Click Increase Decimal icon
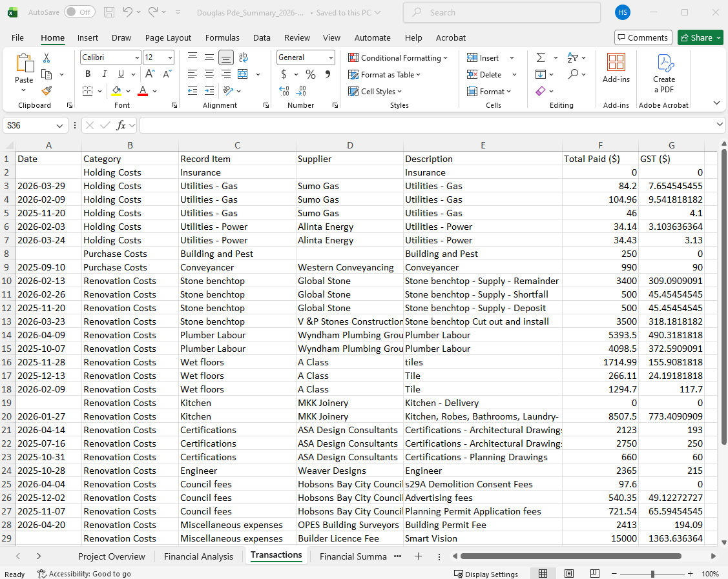Image resolution: width=728 pixels, height=579 pixels. click(284, 91)
